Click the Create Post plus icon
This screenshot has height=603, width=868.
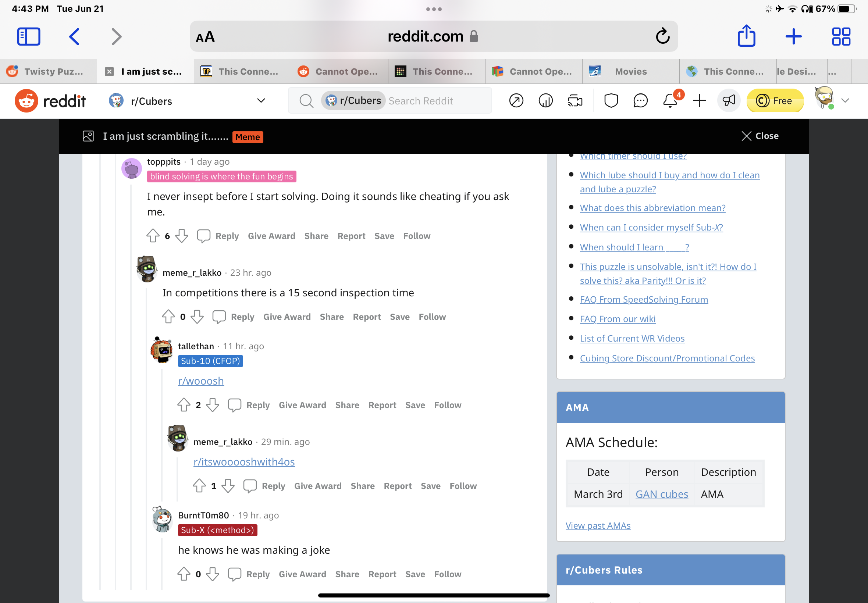pyautogui.click(x=699, y=101)
